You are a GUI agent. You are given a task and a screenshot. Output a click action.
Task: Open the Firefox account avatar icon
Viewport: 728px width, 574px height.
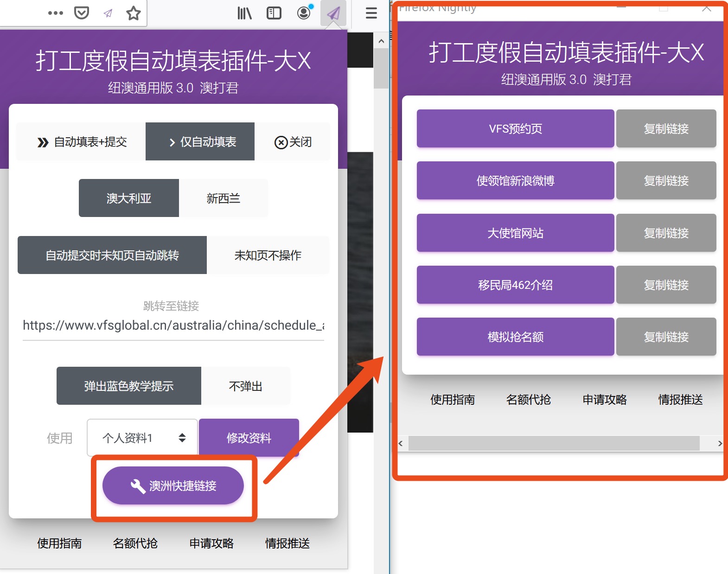304,13
